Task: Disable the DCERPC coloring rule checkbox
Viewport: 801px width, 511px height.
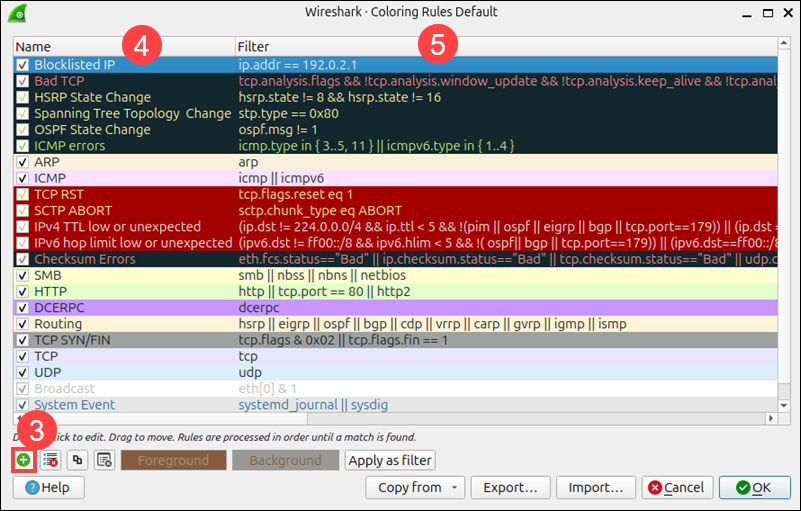Action: tap(22, 308)
